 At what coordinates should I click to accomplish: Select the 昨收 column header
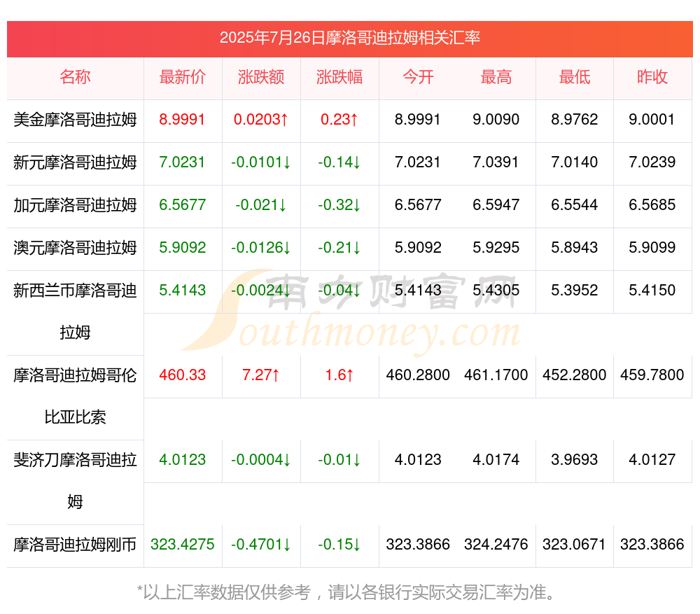[x=652, y=77]
